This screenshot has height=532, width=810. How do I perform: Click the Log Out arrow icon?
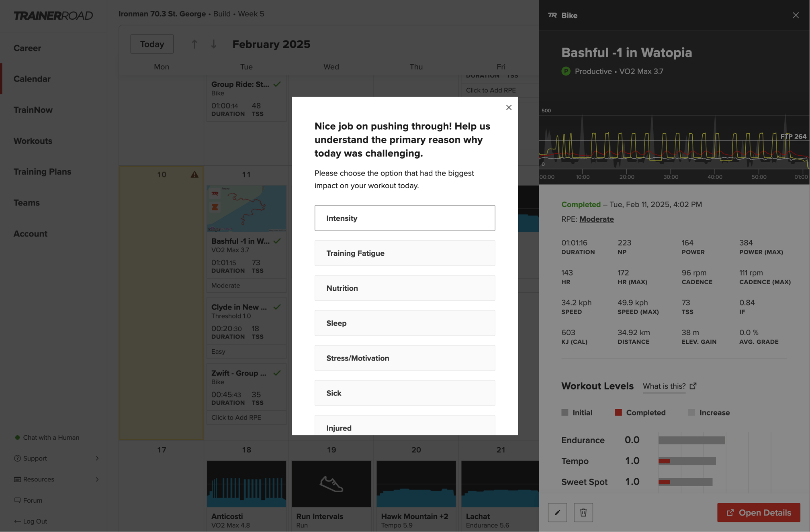coord(17,521)
